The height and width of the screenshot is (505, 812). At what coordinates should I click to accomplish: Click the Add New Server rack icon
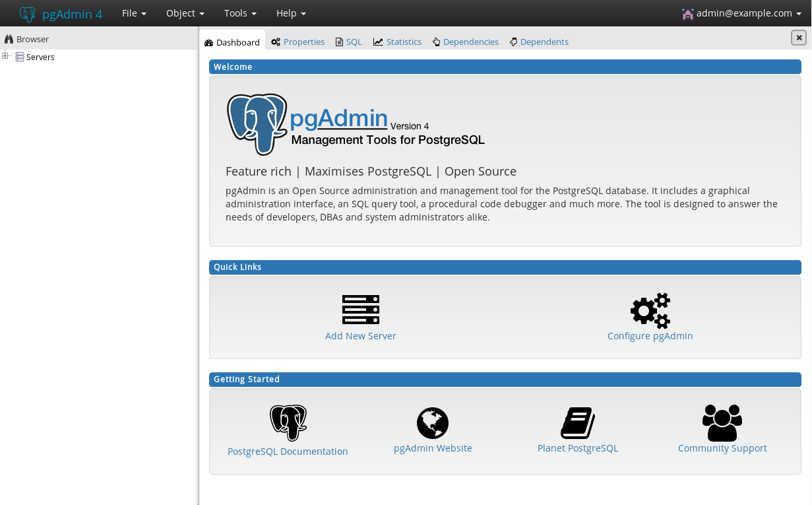click(x=361, y=310)
